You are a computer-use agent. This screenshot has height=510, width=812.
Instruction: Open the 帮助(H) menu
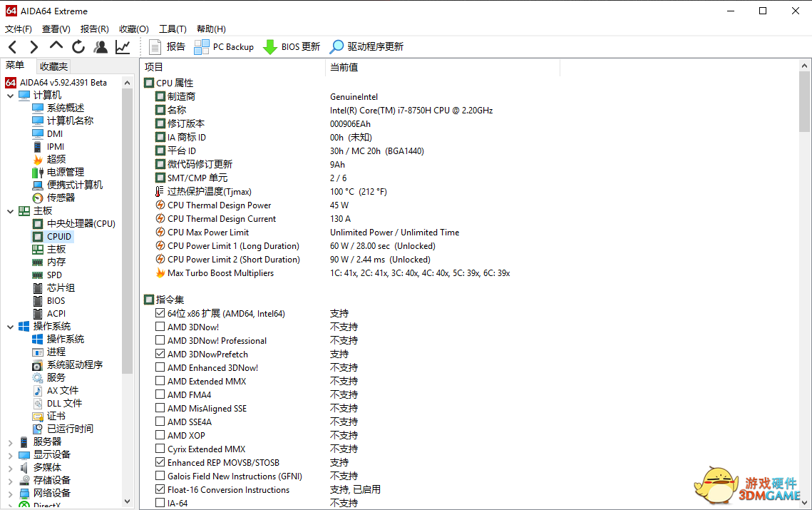211,29
